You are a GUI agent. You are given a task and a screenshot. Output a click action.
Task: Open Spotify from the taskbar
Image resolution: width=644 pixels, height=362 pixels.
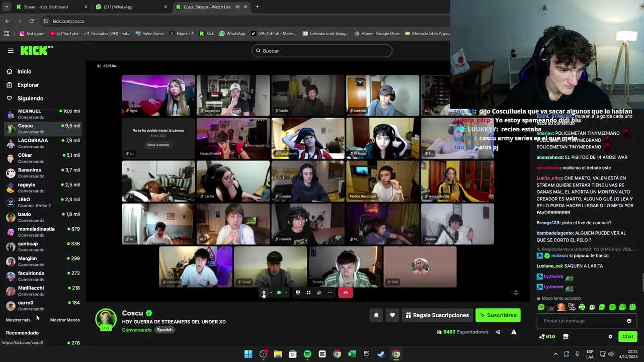tap(307, 354)
